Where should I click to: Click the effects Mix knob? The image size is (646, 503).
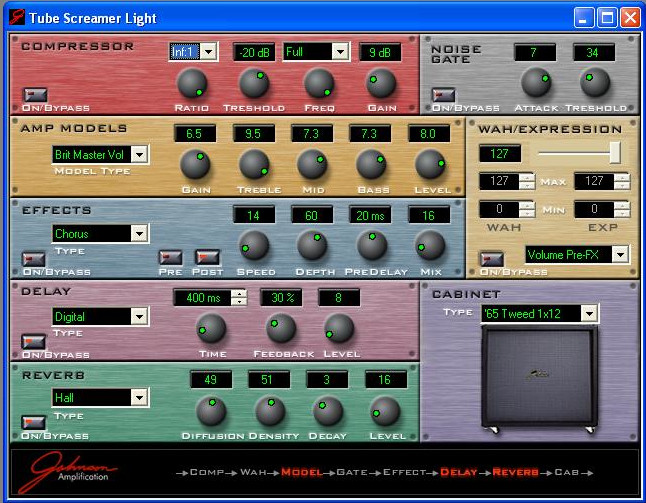tap(430, 246)
